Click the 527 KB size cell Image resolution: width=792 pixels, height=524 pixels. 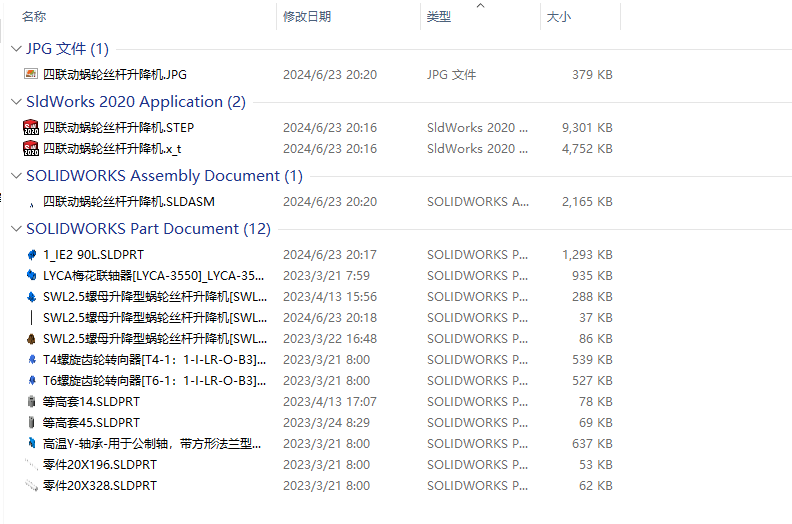[592, 380]
